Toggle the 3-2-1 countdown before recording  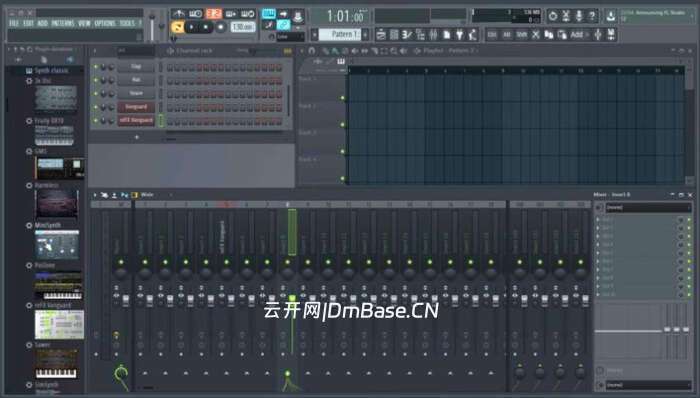(x=214, y=14)
